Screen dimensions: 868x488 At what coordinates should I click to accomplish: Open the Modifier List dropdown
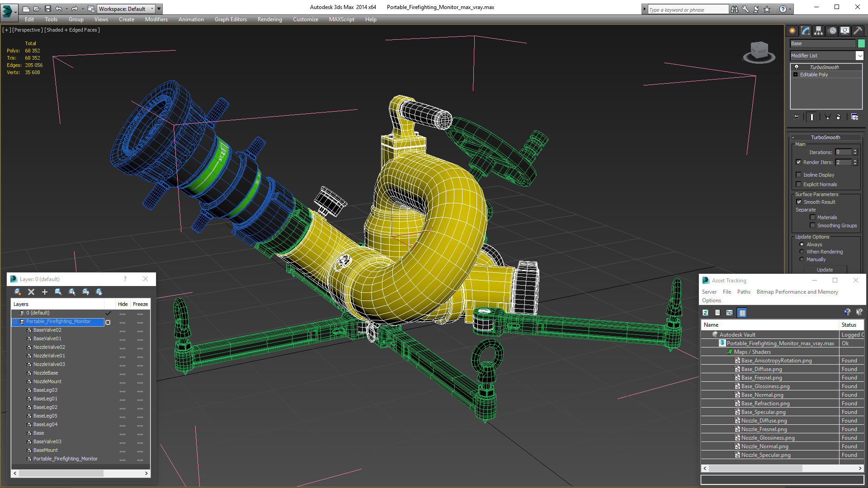tap(859, 56)
